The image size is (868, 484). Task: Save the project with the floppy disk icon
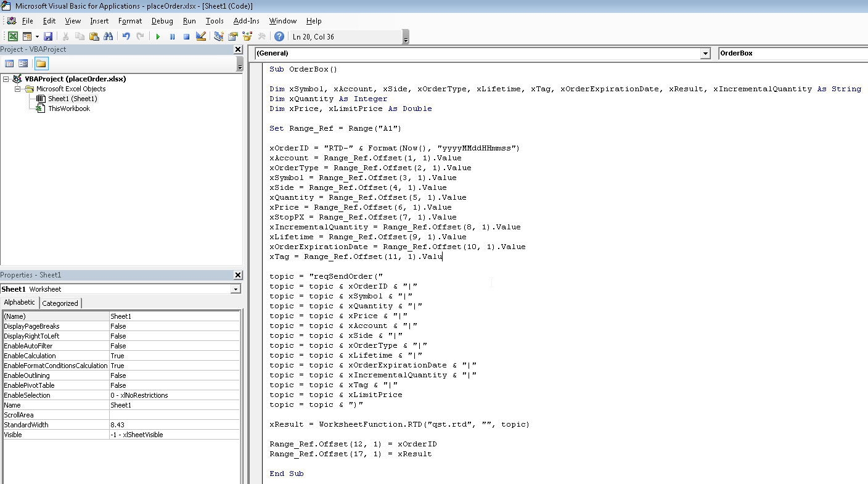click(x=48, y=37)
